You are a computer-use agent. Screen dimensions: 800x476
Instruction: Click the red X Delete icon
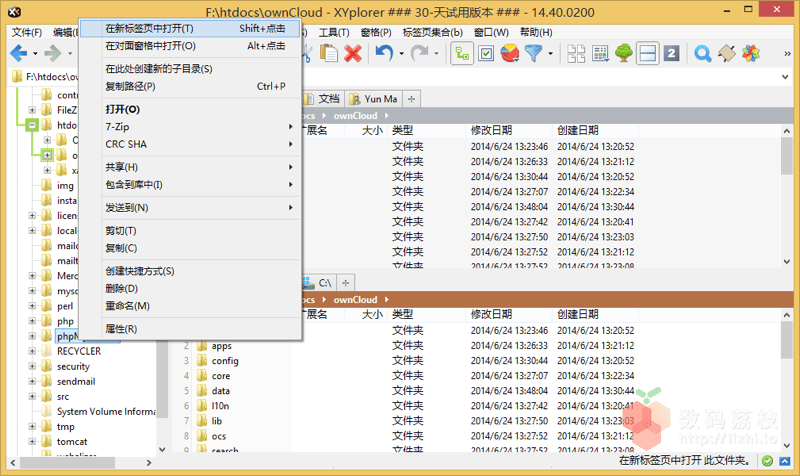click(x=353, y=53)
